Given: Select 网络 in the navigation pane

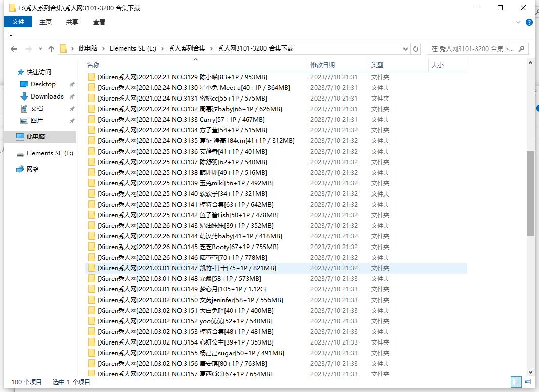Looking at the screenshot, I should (33, 169).
